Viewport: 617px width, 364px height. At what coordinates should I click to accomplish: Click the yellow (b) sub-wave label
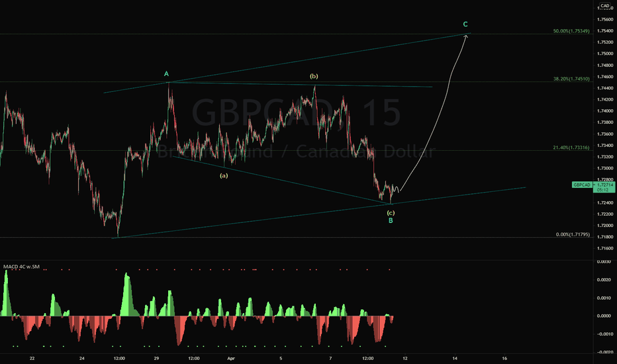[314, 76]
